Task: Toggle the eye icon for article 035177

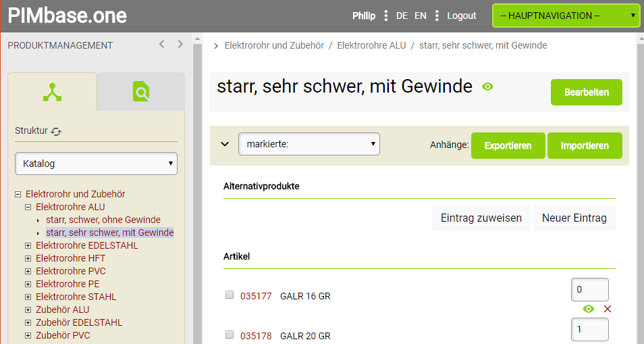Action: pyautogui.click(x=589, y=309)
